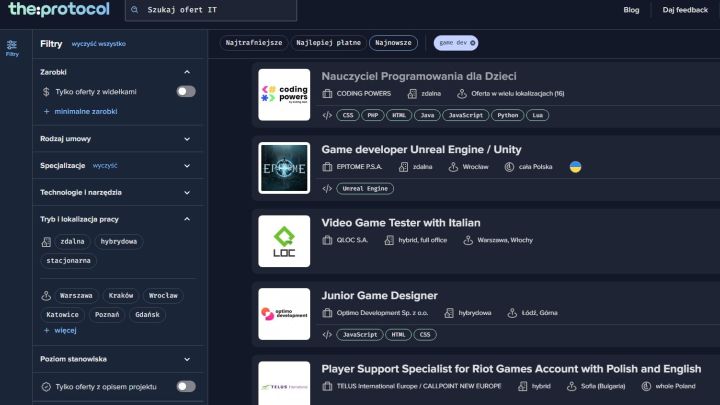Enable only offers with salary ranges toggle

[x=186, y=91]
